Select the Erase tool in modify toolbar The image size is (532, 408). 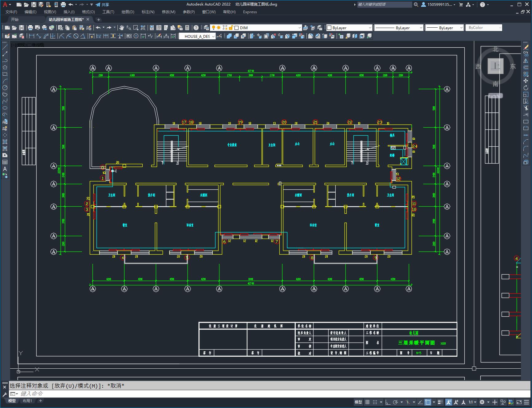pos(526,47)
